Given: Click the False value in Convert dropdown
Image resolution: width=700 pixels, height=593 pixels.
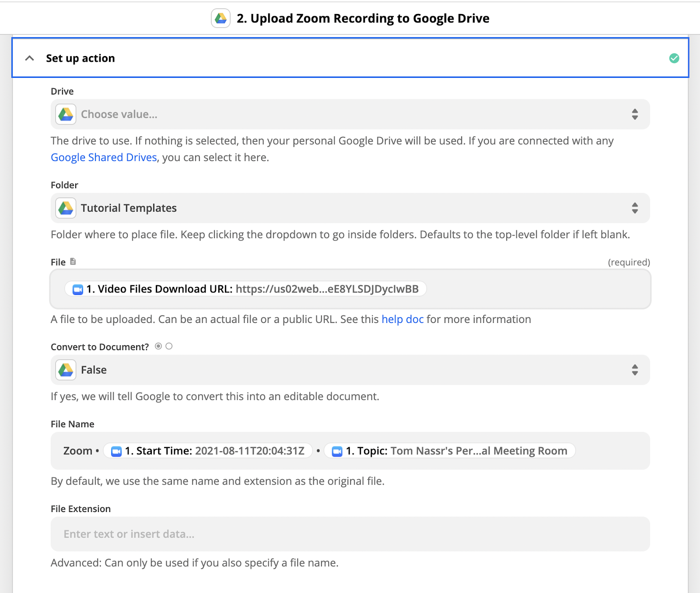Looking at the screenshot, I should [94, 370].
